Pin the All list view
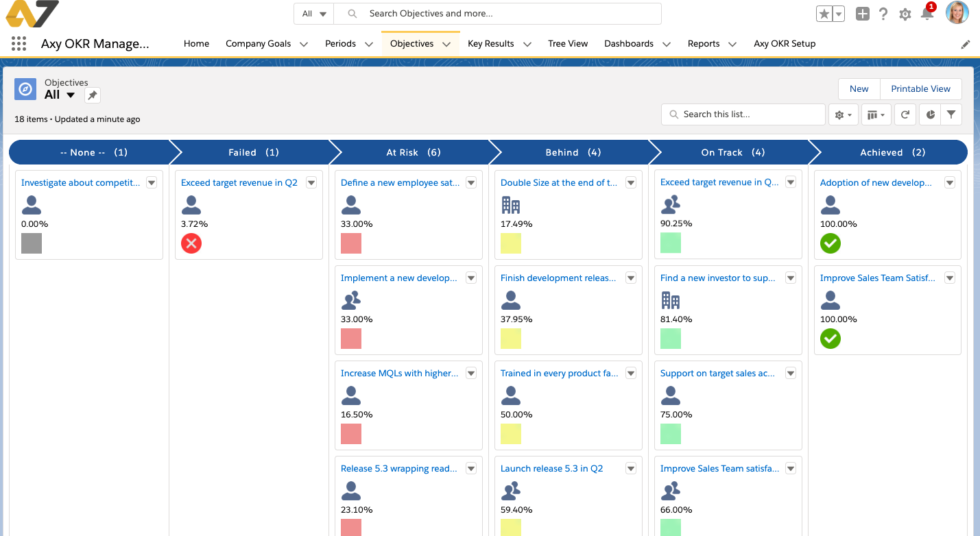Screen dimensions: 980x536 93,95
